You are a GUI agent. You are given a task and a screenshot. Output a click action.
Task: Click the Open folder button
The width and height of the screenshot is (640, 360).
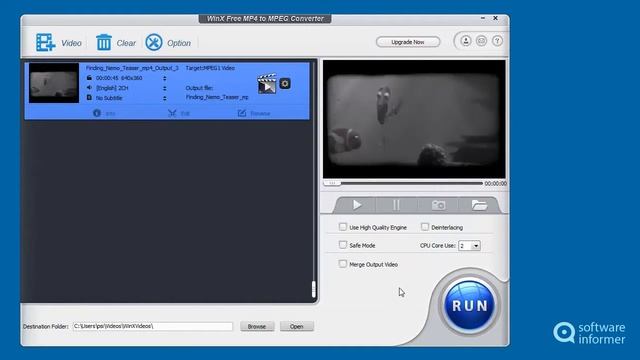click(297, 326)
